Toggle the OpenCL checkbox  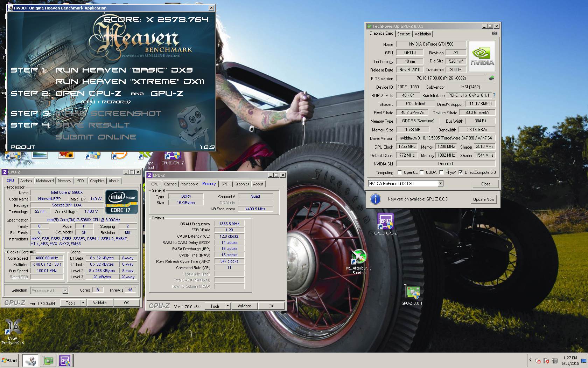400,172
